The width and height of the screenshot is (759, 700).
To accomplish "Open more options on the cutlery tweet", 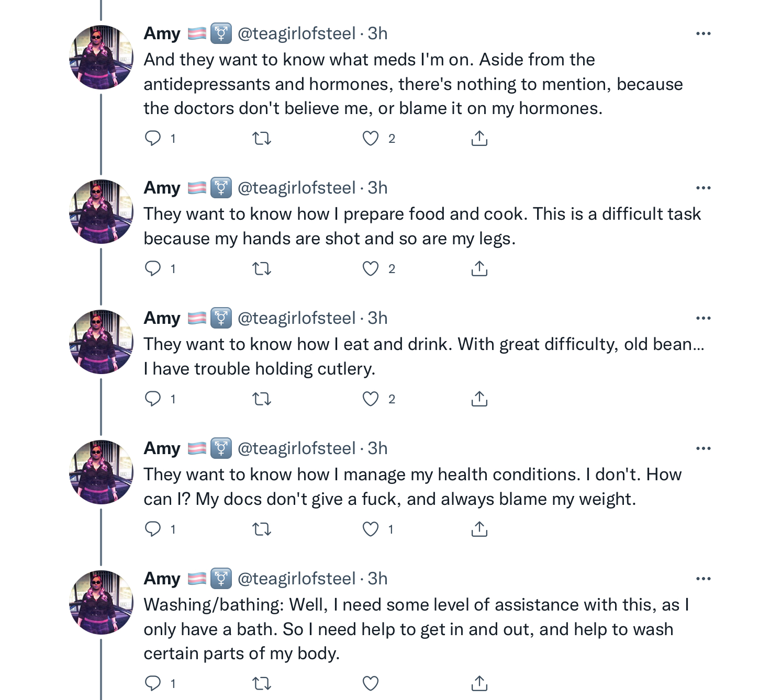I will point(703,318).
